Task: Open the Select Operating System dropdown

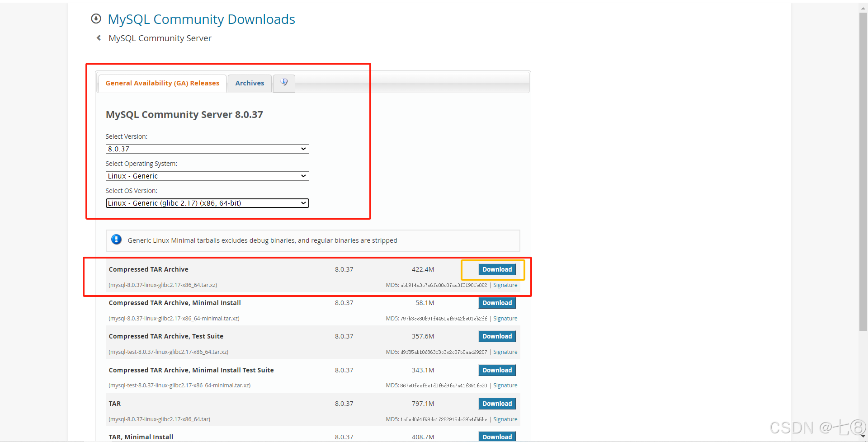Action: tap(207, 176)
